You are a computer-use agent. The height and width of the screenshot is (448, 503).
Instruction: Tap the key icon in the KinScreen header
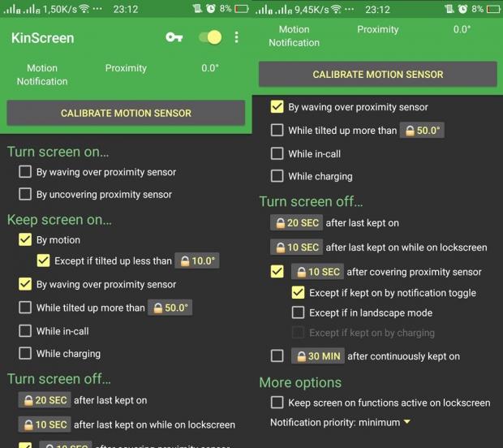point(174,37)
